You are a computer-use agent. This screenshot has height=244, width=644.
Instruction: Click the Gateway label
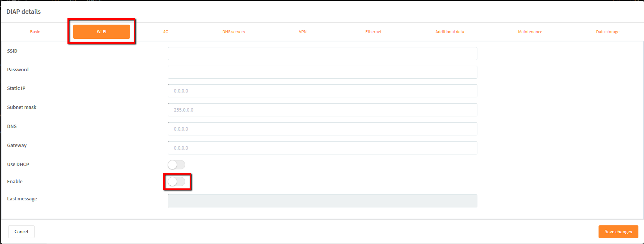point(17,145)
